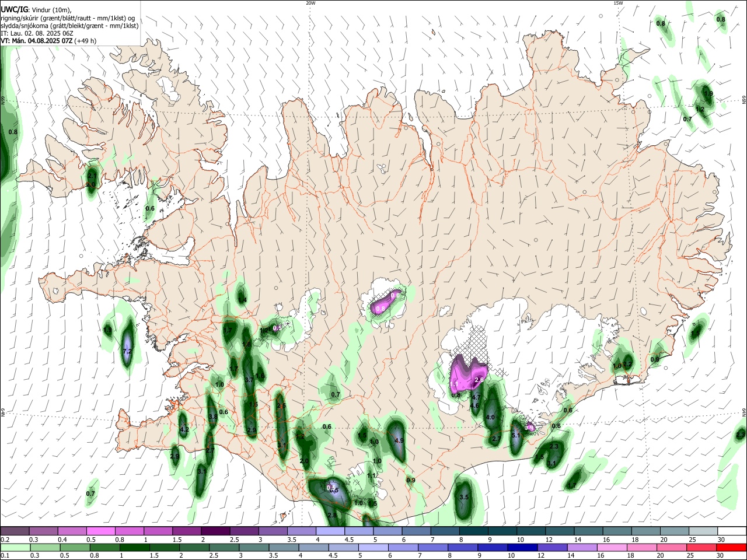The width and height of the screenshot is (747, 560).
Task: Click the 2.6 value on the pink snow area
Action: (480, 380)
